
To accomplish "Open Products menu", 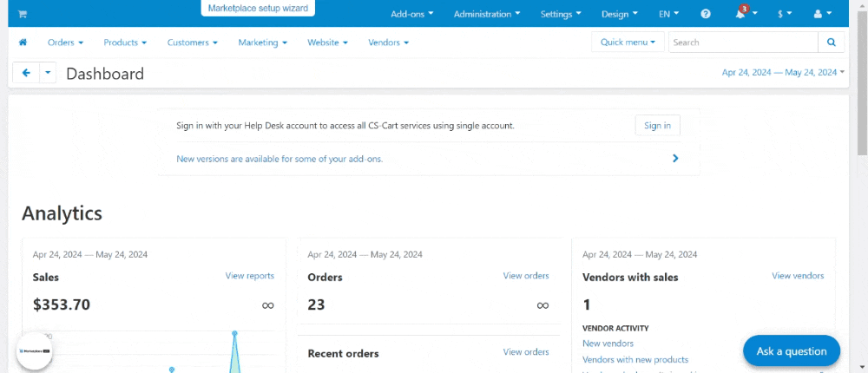I will tap(125, 42).
